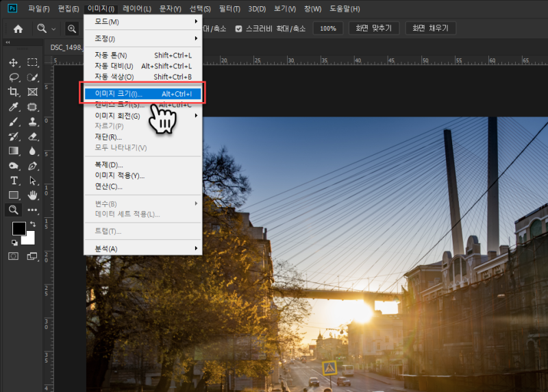Expand the 이미지 회전(G) submenu

point(143,115)
